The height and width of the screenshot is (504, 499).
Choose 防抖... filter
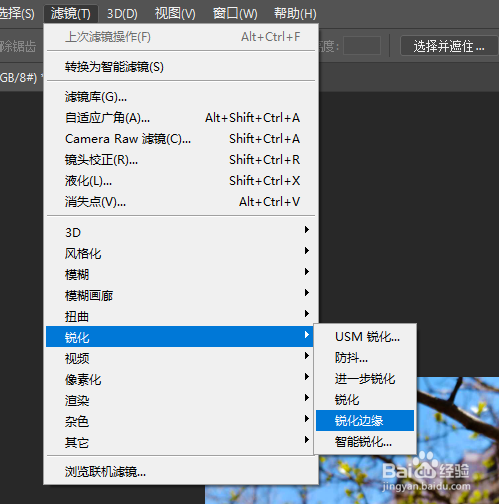click(x=365, y=358)
